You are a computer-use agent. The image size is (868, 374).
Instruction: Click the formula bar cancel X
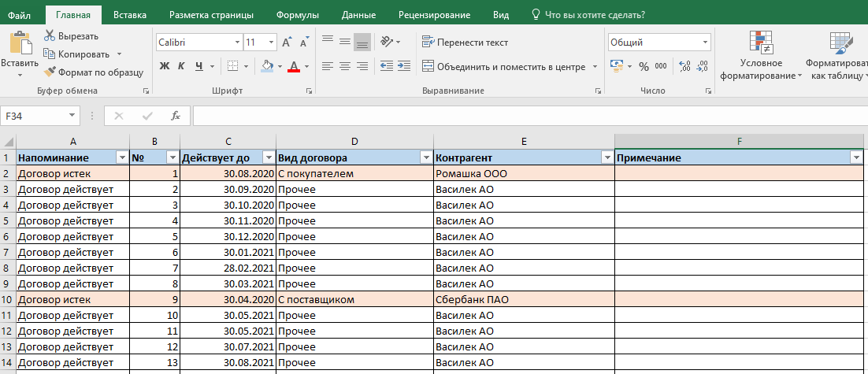point(118,117)
